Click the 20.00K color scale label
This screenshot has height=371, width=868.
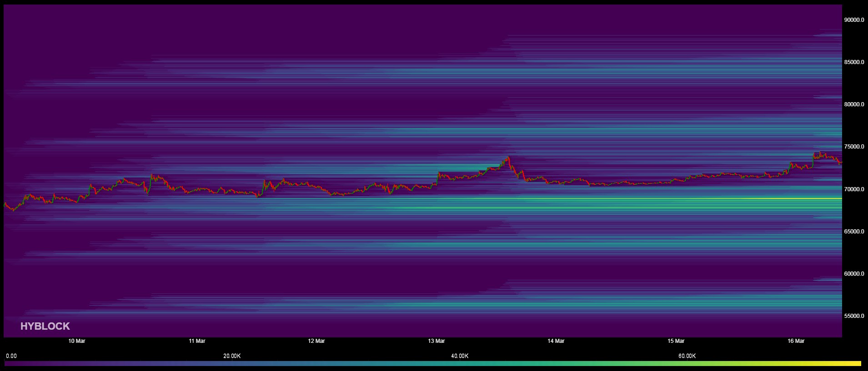pos(232,356)
